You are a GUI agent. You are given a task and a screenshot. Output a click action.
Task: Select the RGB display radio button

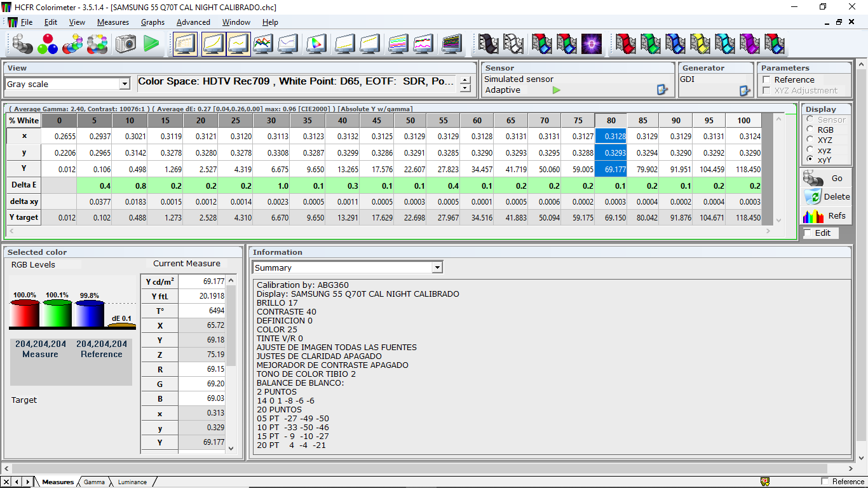[810, 130]
